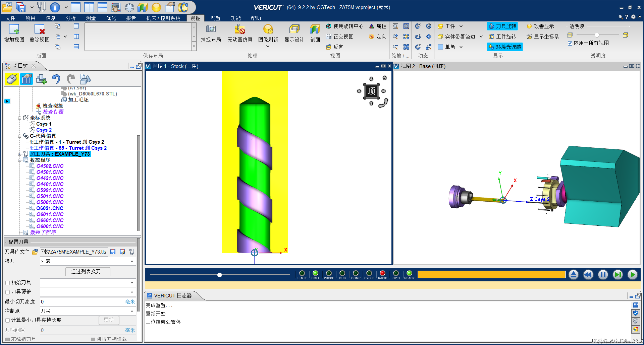This screenshot has width=644, height=345.
Task: Check 计算最小刀具夹持长度 checkbox
Action: pyautogui.click(x=8, y=320)
